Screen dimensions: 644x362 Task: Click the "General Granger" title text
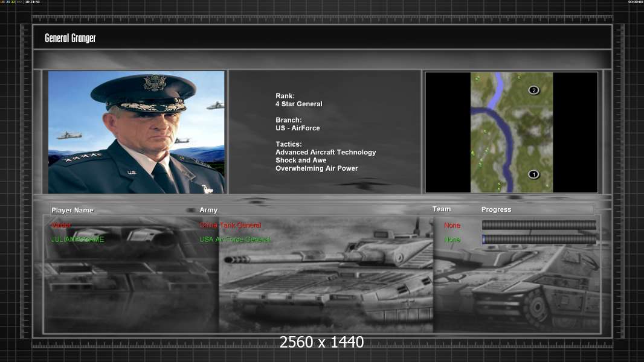70,38
